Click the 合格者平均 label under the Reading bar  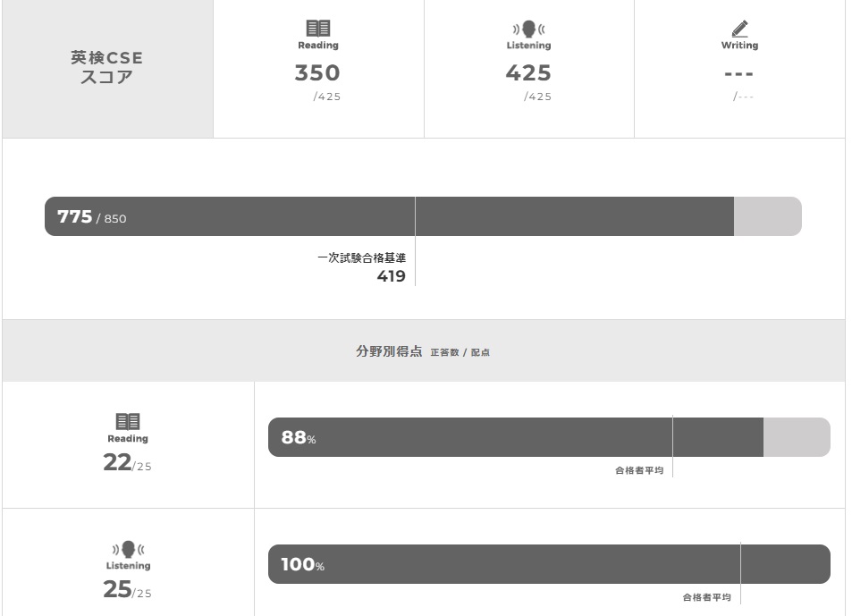click(x=639, y=470)
